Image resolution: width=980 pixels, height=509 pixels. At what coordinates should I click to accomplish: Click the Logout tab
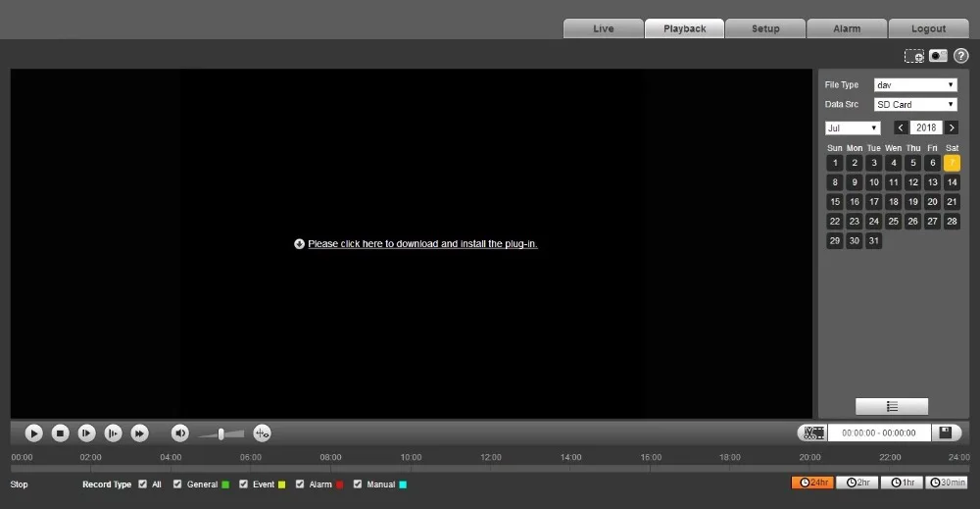[928, 28]
